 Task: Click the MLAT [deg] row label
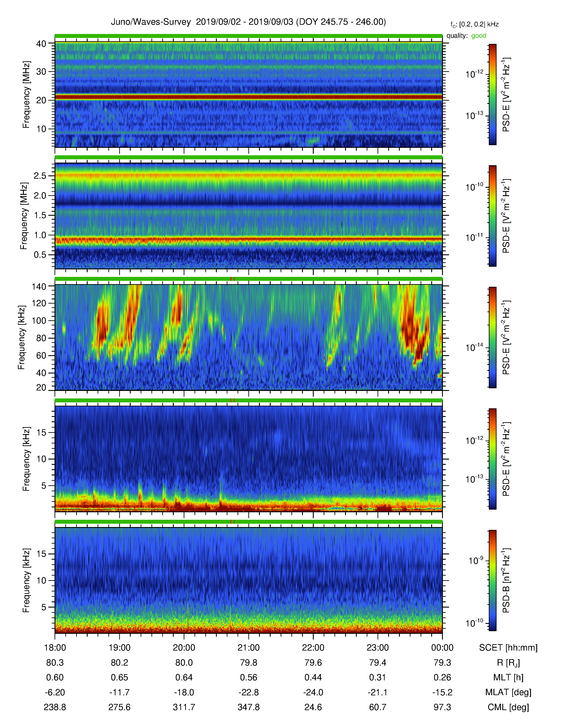click(x=508, y=692)
